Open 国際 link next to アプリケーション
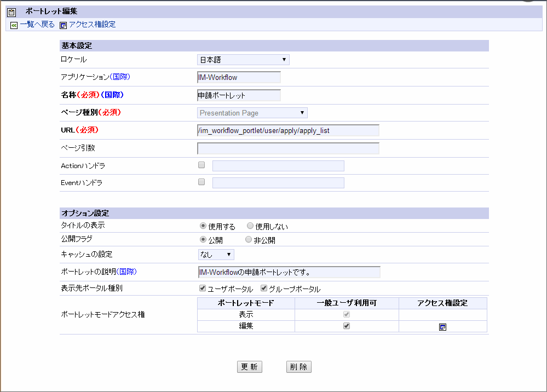547x392 pixels. (120, 77)
